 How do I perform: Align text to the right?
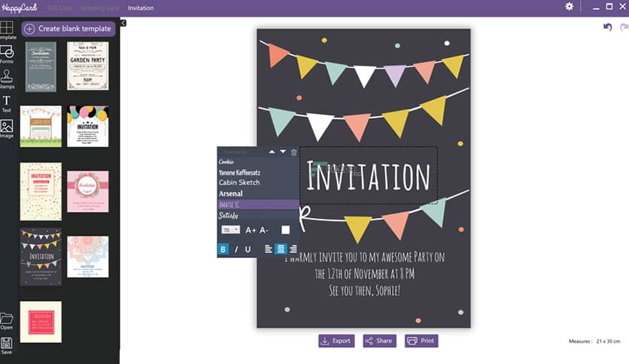click(293, 250)
